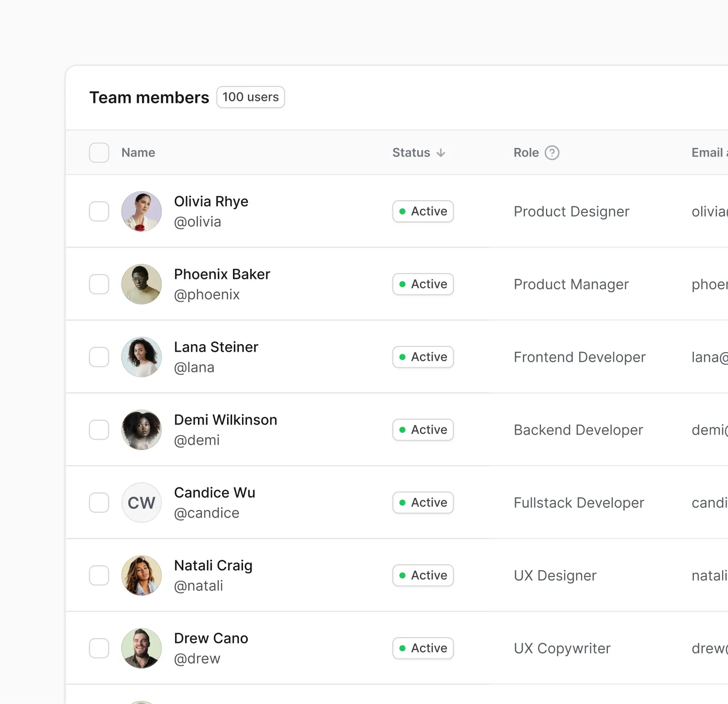Click the green dot on Demi Wilkinson's status
The image size is (728, 704).
[402, 430]
